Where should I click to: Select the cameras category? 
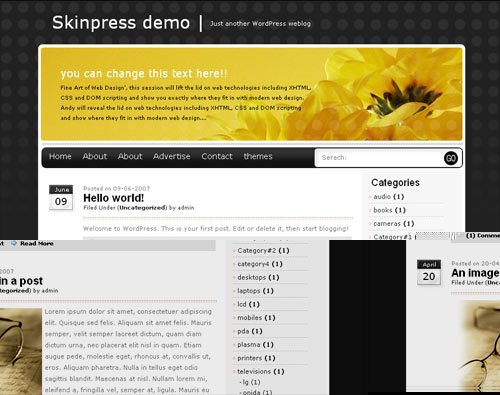[387, 223]
